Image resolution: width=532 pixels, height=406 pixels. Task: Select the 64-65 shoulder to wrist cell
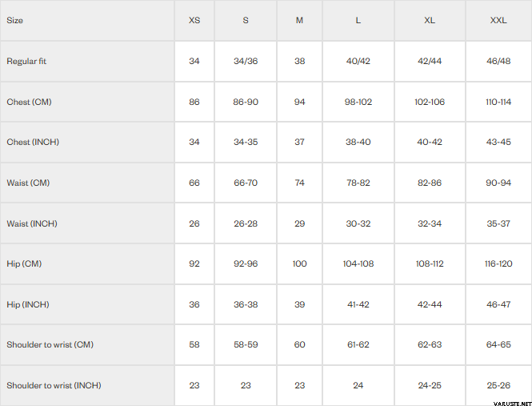pyautogui.click(x=498, y=344)
